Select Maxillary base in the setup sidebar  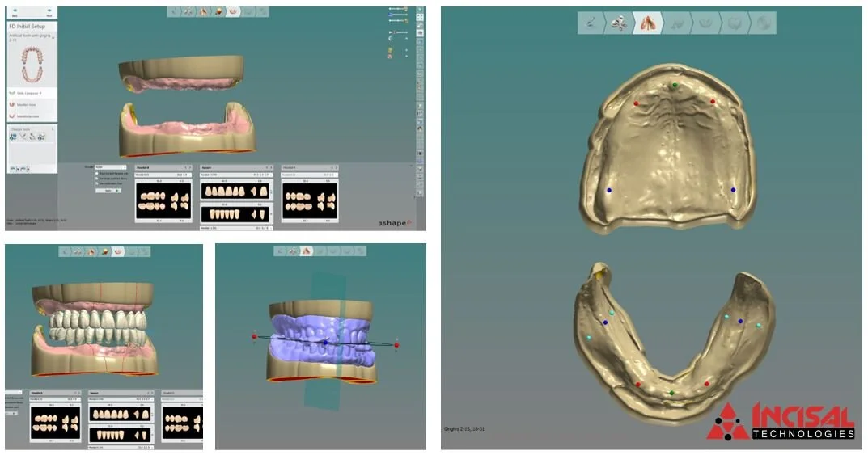click(32, 104)
